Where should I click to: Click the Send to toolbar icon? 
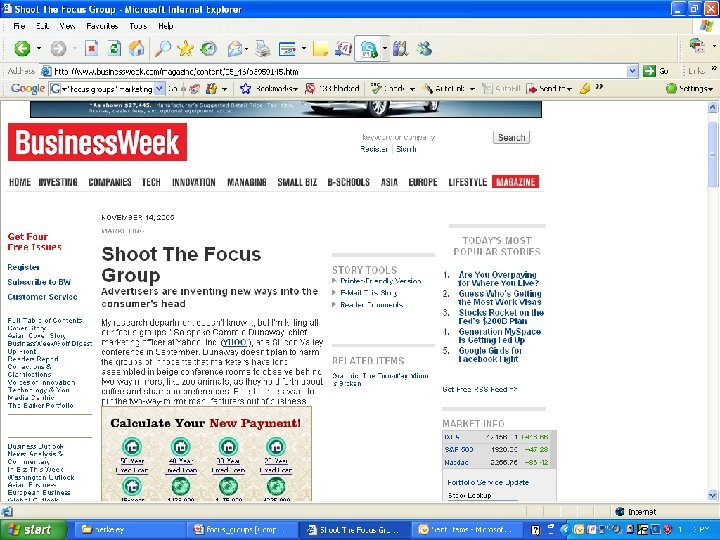(531, 88)
